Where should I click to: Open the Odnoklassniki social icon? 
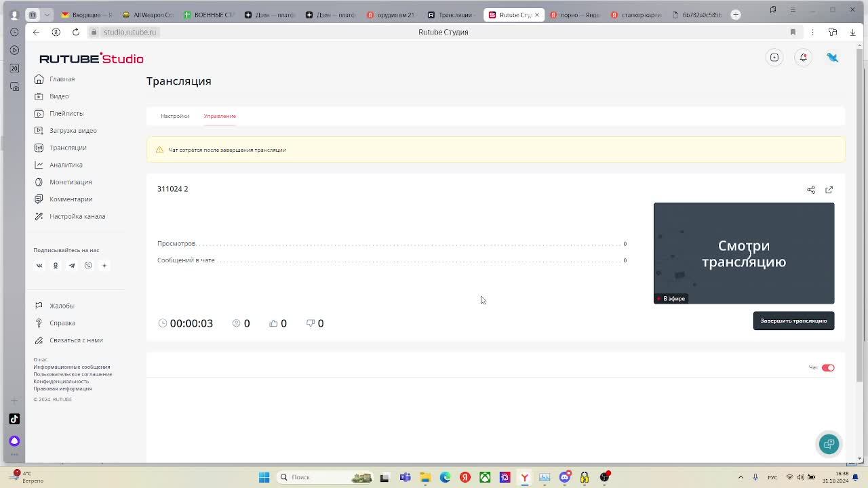pyautogui.click(x=56, y=266)
